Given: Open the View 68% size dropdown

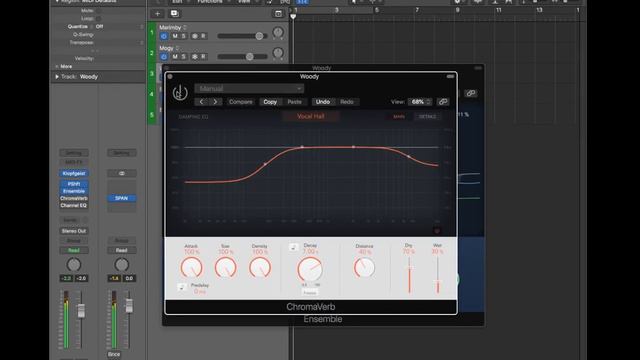Looking at the screenshot, I should pos(420,102).
